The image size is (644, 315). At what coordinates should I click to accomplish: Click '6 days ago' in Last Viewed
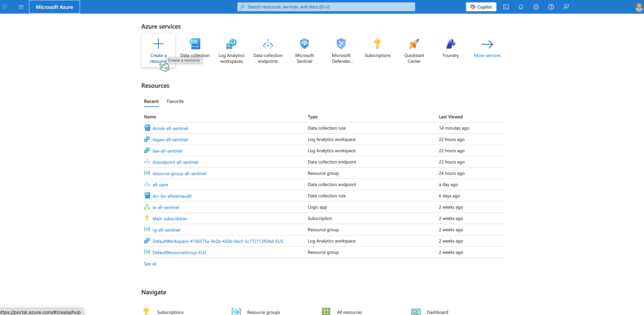click(x=449, y=196)
